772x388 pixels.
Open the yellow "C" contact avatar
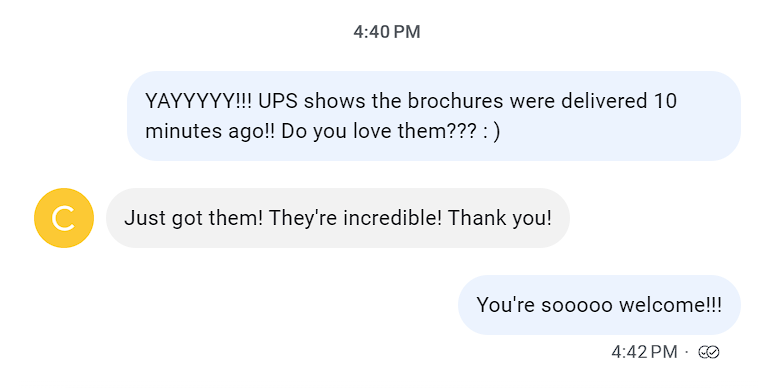pos(64,218)
